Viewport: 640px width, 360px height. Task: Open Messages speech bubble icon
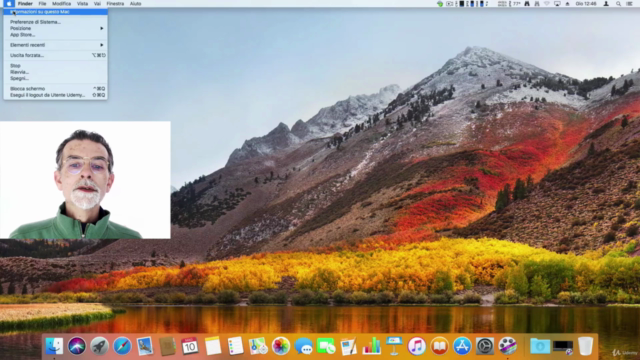tap(303, 346)
